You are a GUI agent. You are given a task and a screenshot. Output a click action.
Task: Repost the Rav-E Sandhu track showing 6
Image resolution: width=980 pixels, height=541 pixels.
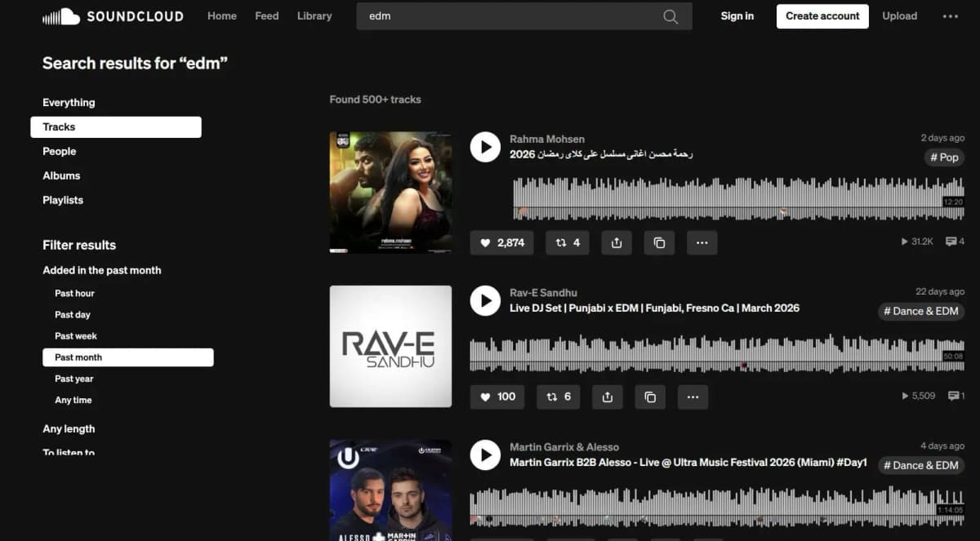coord(559,397)
